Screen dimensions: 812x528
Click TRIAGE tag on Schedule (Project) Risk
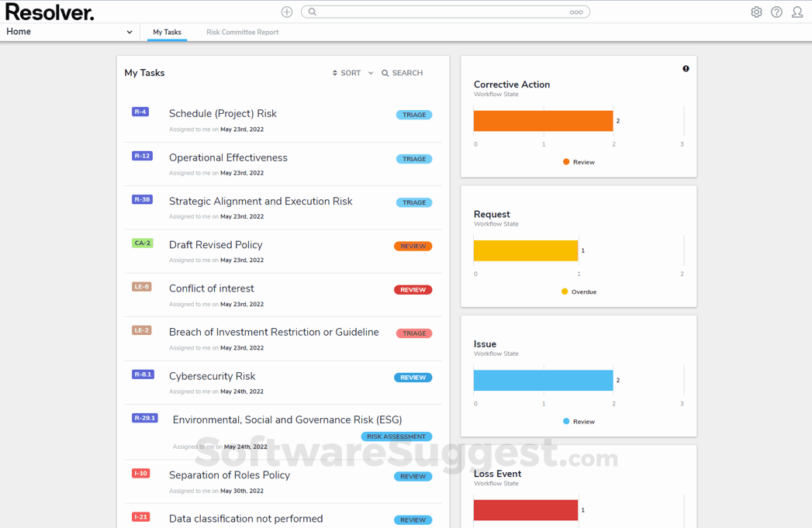coord(414,115)
